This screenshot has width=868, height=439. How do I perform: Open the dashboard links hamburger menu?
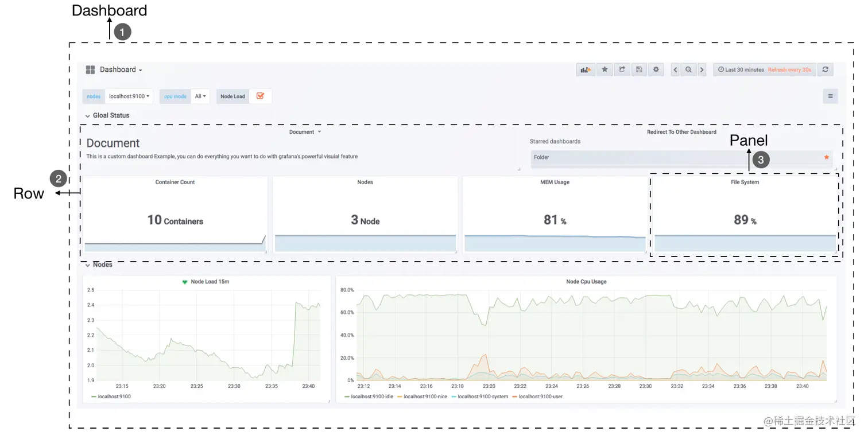pos(830,96)
